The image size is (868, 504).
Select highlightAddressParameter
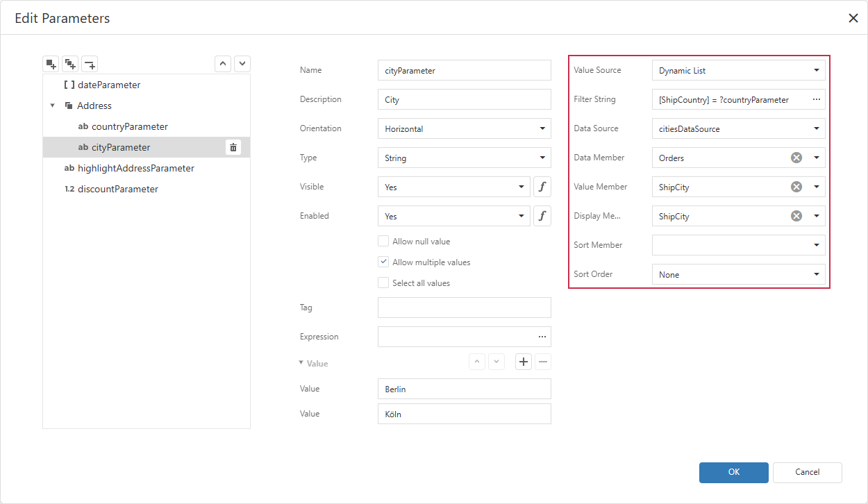tap(147, 168)
